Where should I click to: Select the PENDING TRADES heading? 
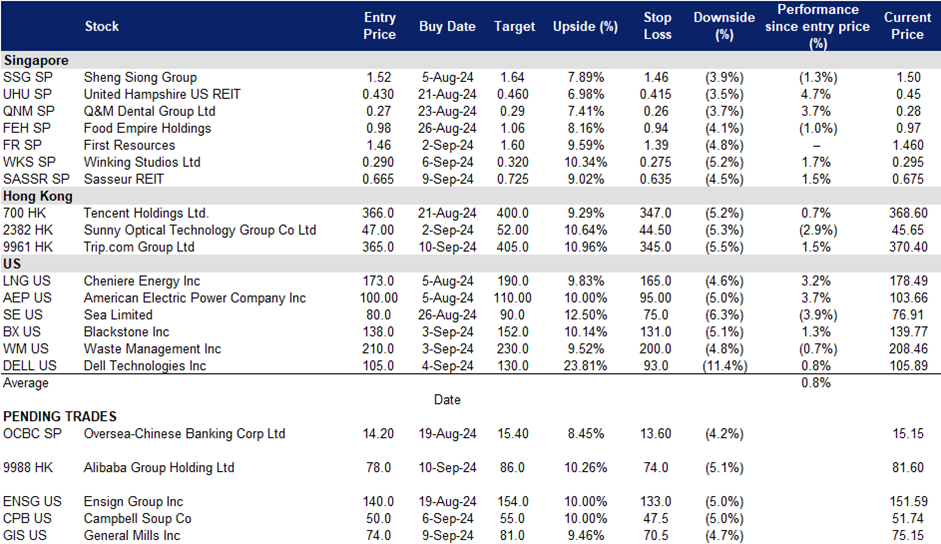click(59, 417)
